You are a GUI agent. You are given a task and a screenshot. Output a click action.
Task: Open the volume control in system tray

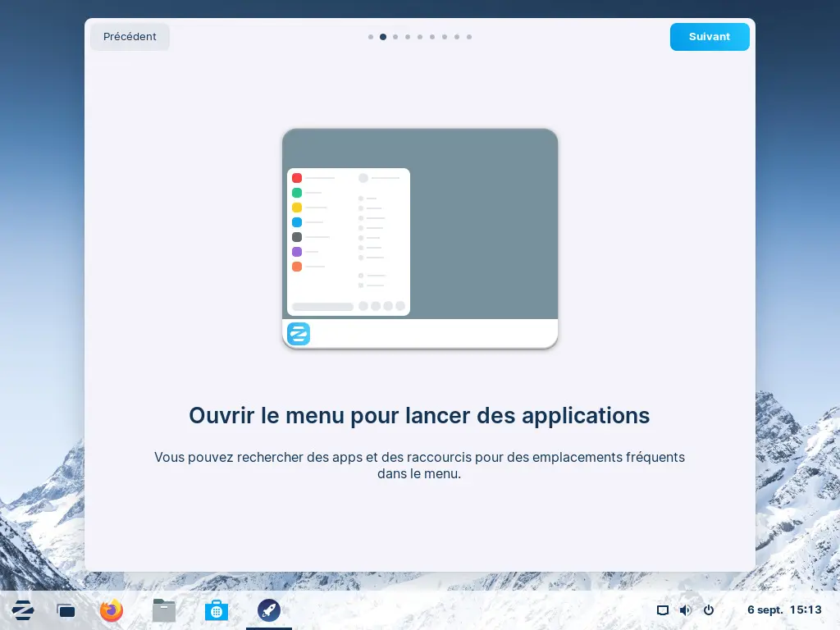click(686, 610)
